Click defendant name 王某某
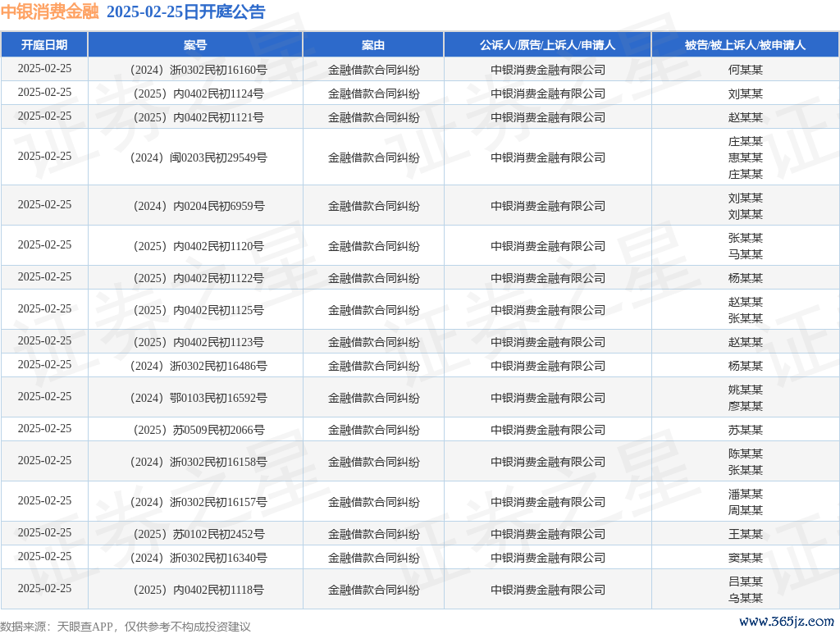 [745, 534]
